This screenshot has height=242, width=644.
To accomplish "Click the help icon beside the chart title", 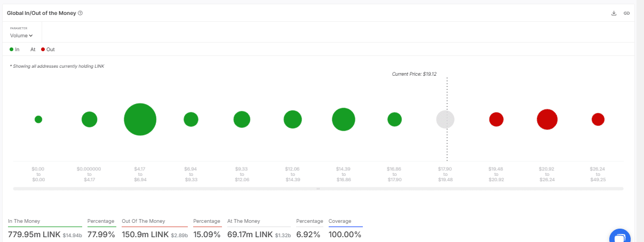I will click(80, 13).
